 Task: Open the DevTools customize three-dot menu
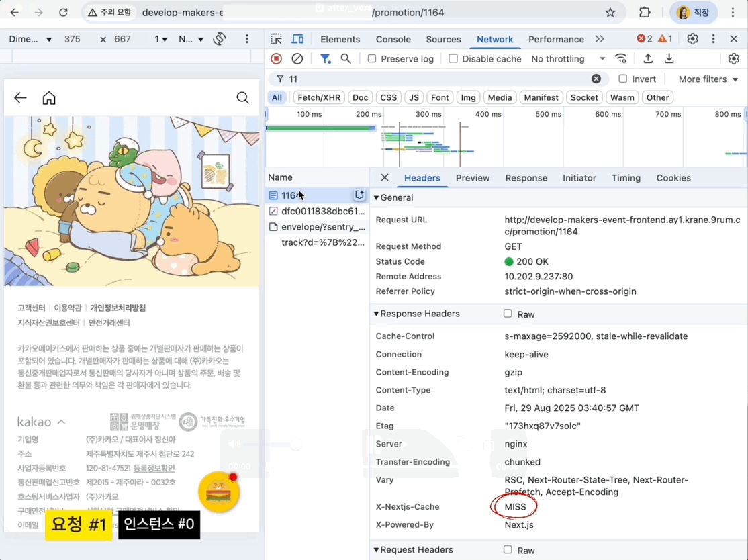pyautogui.click(x=713, y=39)
